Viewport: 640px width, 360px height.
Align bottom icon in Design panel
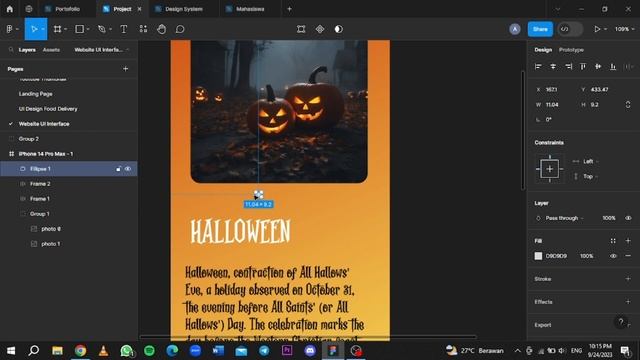coord(613,67)
